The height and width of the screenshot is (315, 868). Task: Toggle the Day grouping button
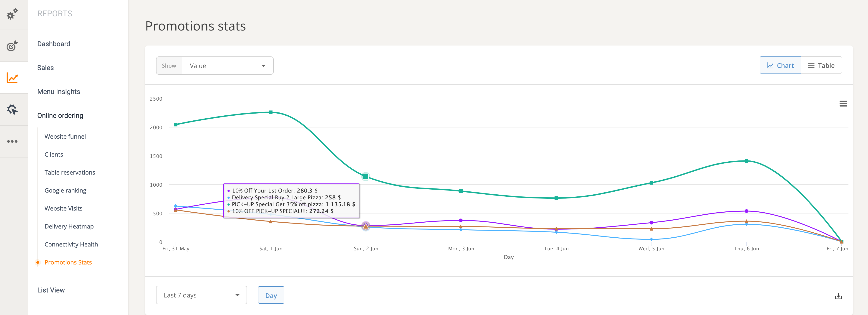(x=271, y=295)
